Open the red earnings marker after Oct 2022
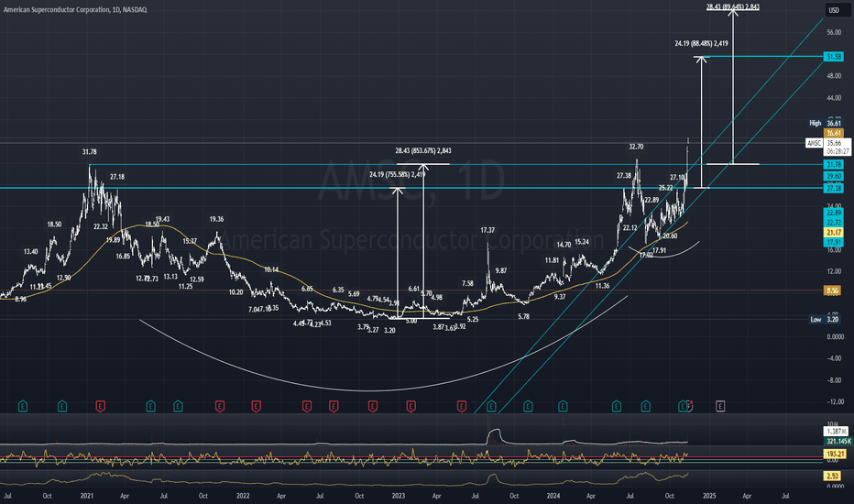The height and width of the screenshot is (504, 854). click(373, 406)
